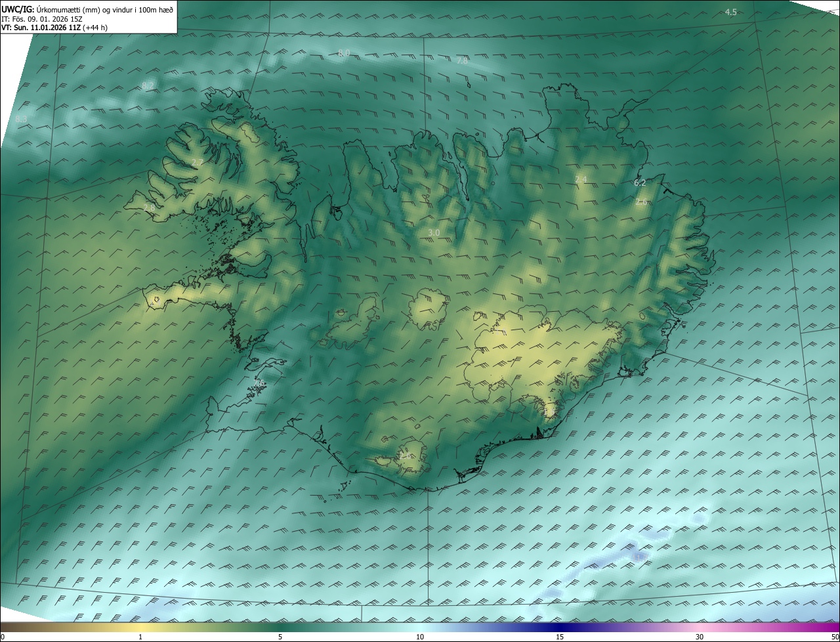Click the 'VT: Sun. 11.01.2026 11Z' valid time
This screenshot has height=642, width=840.
(41, 28)
